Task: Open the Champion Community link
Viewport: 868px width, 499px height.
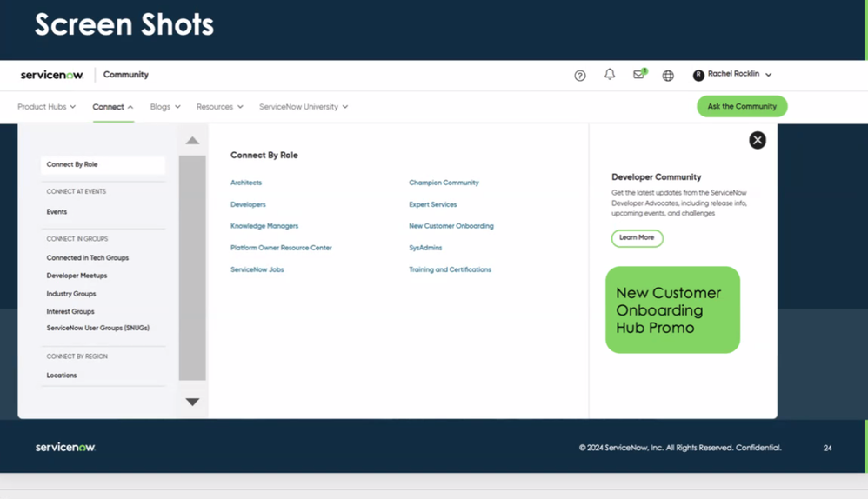Action: 444,183
